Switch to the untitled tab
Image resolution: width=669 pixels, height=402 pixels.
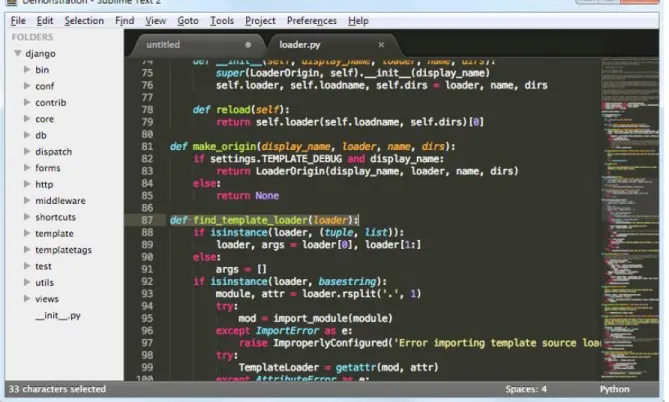pyautogui.click(x=196, y=45)
